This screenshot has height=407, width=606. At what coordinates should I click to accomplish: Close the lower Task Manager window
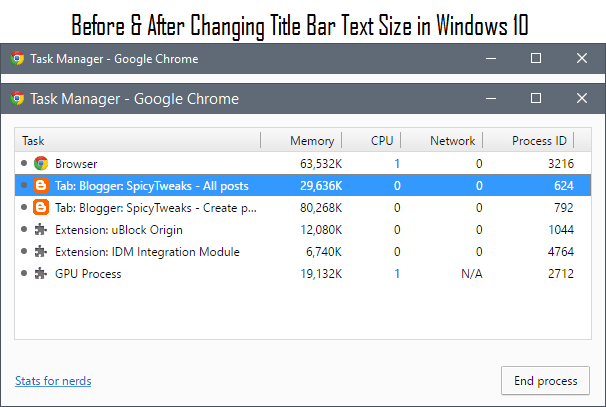coord(582,98)
